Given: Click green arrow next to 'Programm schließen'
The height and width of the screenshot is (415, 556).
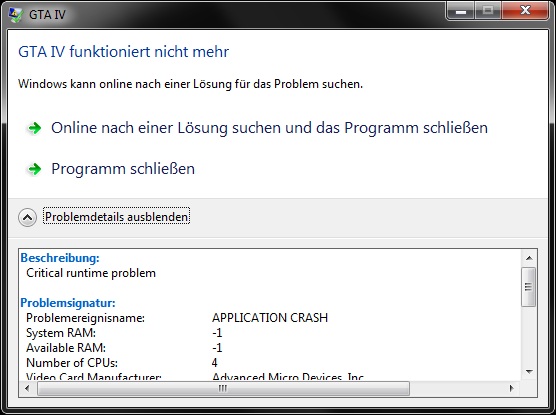Looking at the screenshot, I should point(34,169).
